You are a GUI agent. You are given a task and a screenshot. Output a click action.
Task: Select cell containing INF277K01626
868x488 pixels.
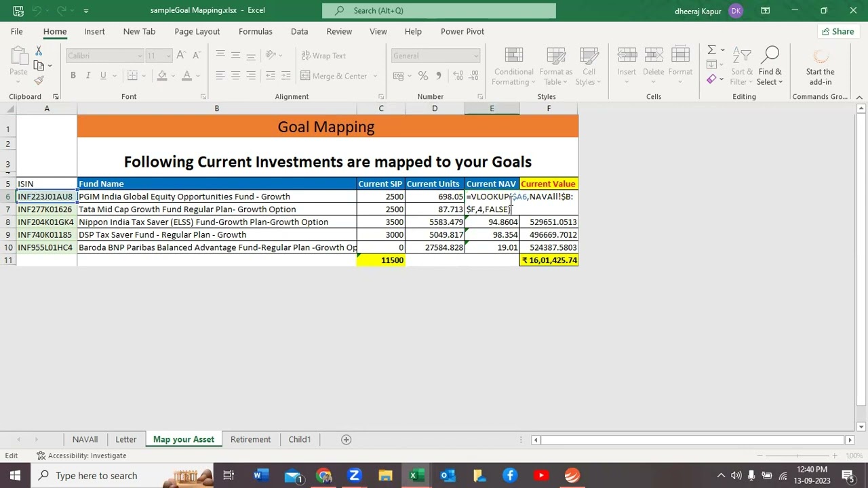coord(46,209)
